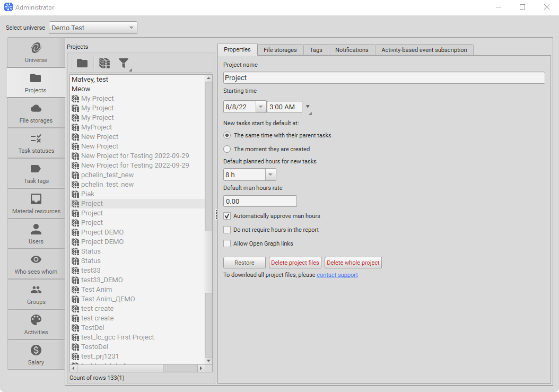This screenshot has width=559, height=392.
Task: Open the starting date picker dropdown
Action: click(260, 107)
